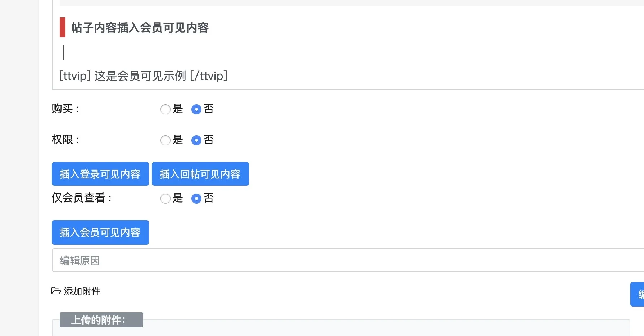选择仅会员查看的否选项
The image size is (644, 336).
point(196,198)
